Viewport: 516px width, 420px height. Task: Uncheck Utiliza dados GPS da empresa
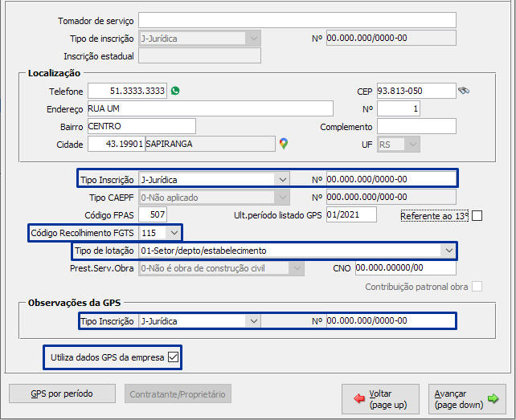click(173, 357)
